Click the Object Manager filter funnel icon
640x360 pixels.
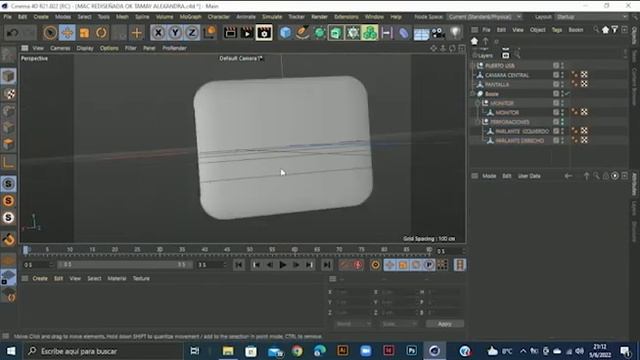coord(615,30)
